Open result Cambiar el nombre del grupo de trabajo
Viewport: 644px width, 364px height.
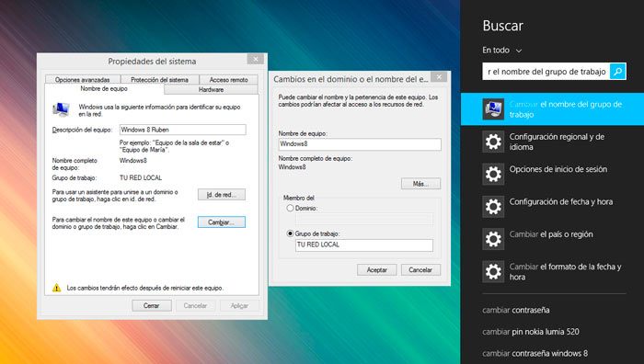pyautogui.click(x=552, y=109)
